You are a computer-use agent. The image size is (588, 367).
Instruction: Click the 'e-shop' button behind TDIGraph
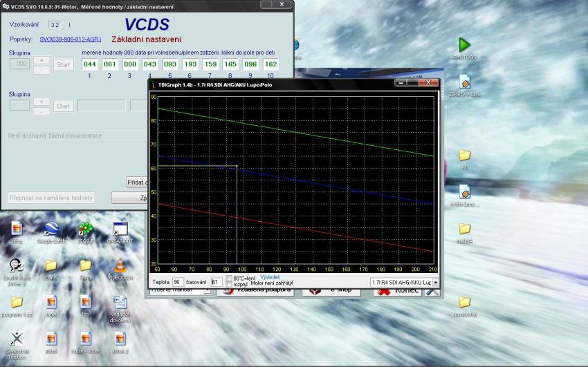coord(331,290)
